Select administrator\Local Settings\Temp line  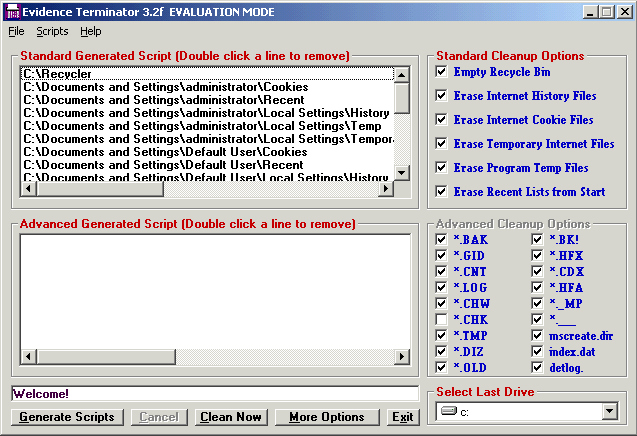pos(207,126)
